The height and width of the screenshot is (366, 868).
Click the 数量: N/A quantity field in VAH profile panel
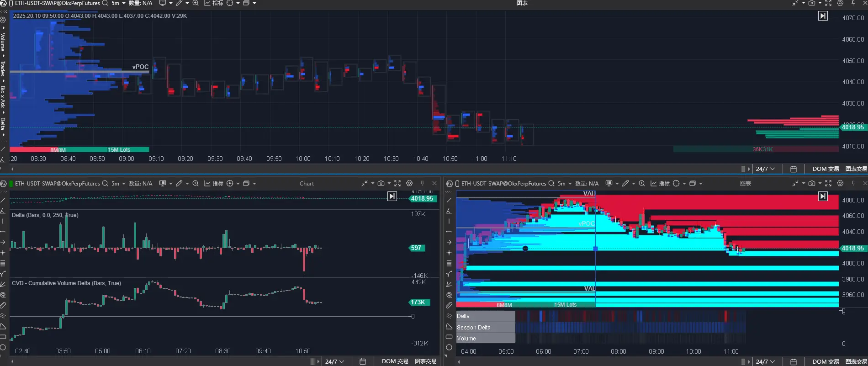[x=587, y=183]
